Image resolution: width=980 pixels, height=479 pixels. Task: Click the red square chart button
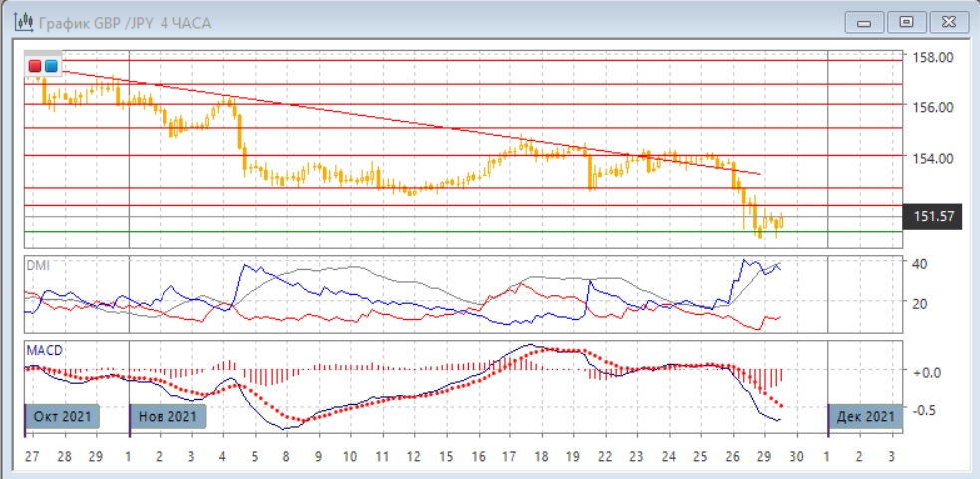point(35,66)
